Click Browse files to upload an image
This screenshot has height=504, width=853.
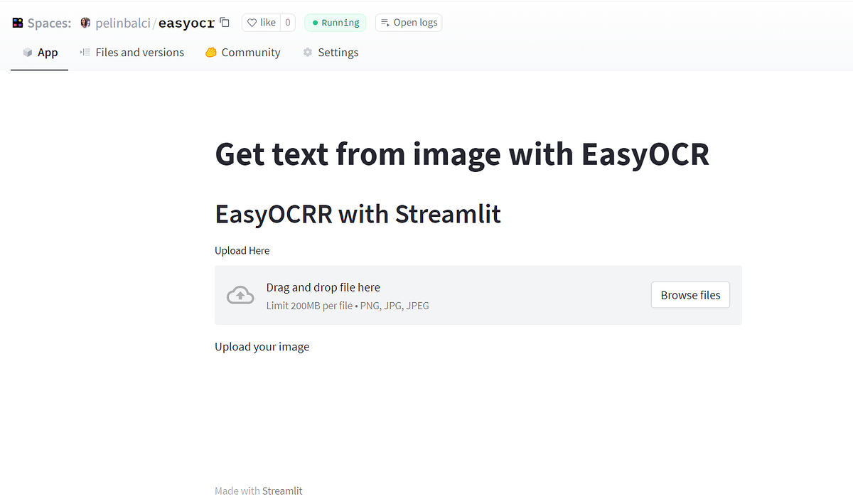[x=690, y=294]
